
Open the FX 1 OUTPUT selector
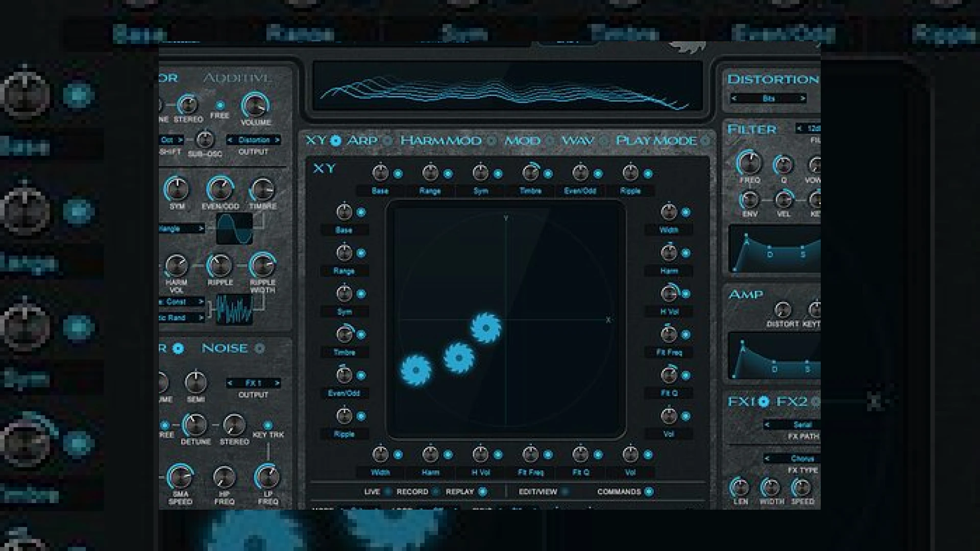pos(253,383)
